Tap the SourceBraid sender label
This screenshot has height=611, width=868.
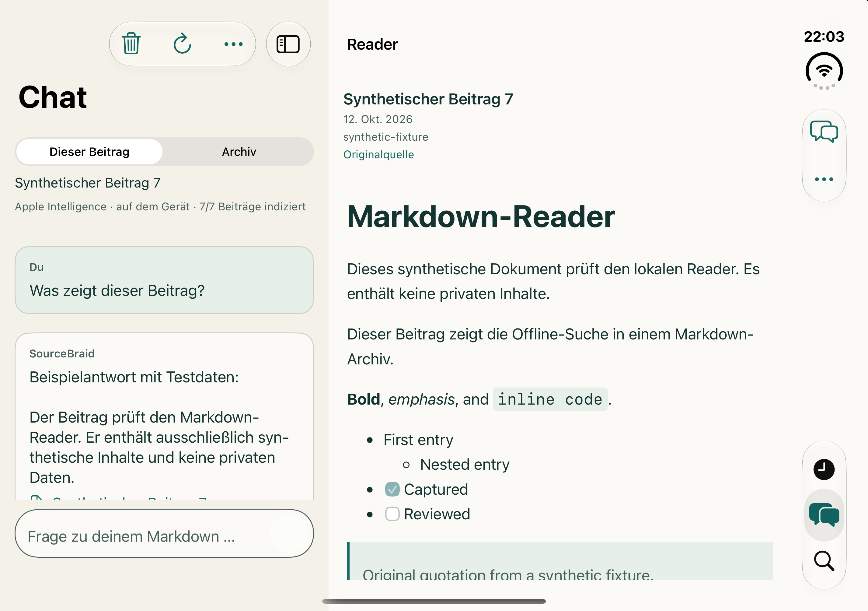click(x=62, y=354)
